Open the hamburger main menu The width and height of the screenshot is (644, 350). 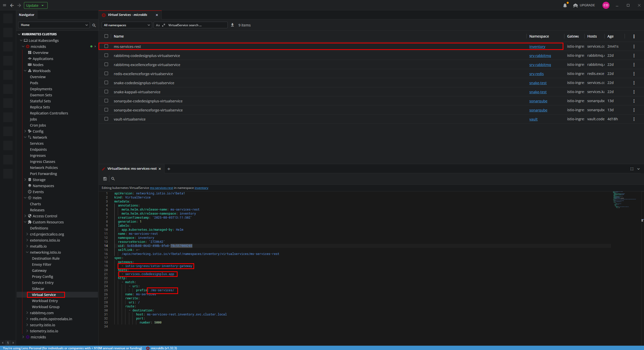pos(5,5)
